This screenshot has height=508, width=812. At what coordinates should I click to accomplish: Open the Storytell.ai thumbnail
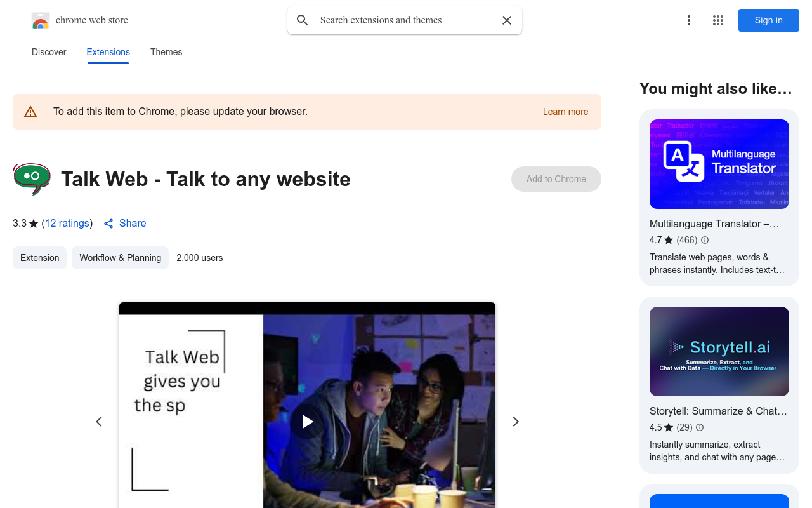719,352
